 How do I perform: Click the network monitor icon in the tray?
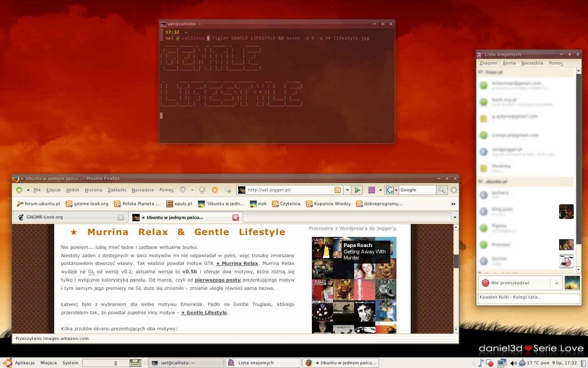(502, 363)
